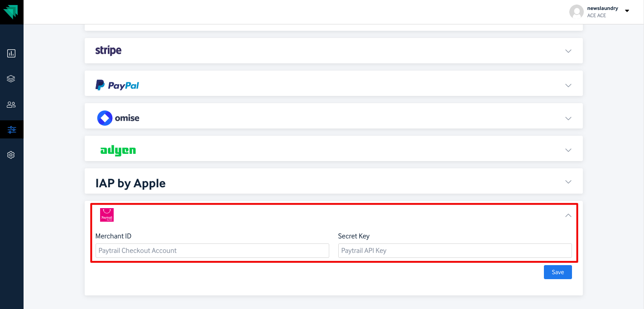Image resolution: width=644 pixels, height=309 pixels.
Task: Click the Save button
Action: 558,272
